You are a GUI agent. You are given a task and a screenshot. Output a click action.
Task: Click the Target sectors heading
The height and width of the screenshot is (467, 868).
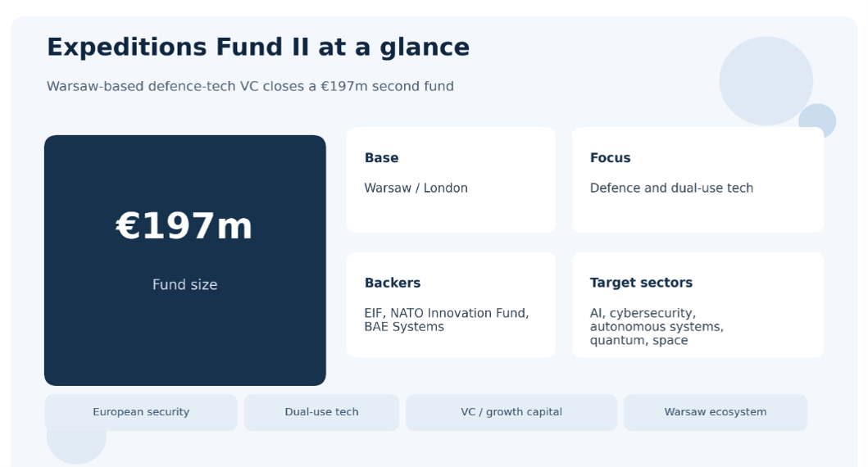pyautogui.click(x=641, y=283)
